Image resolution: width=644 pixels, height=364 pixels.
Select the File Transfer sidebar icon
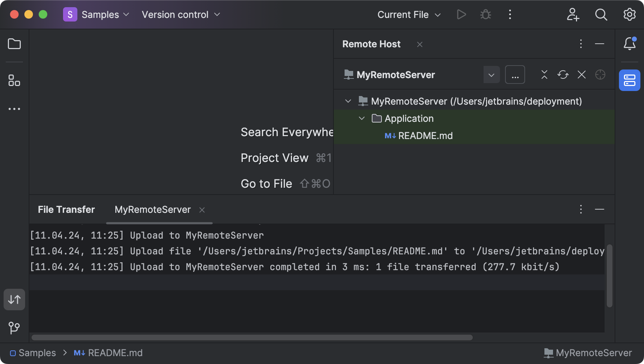pos(14,300)
